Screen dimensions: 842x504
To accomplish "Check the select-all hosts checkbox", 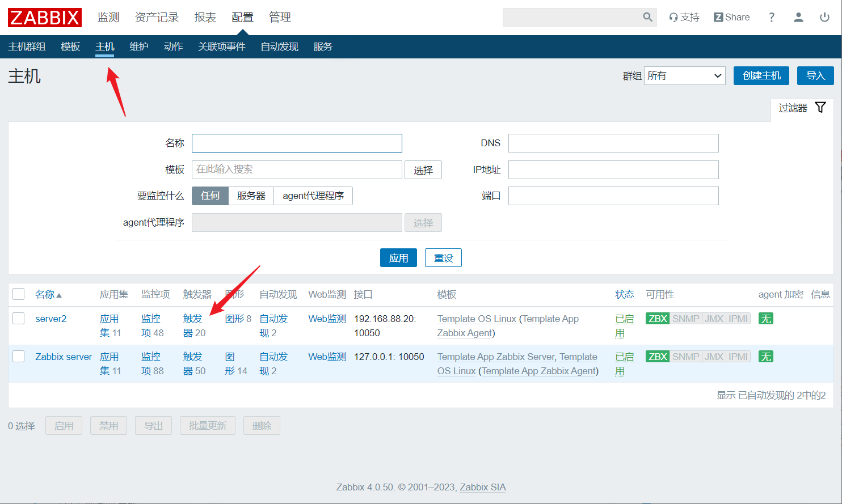I will click(x=19, y=294).
